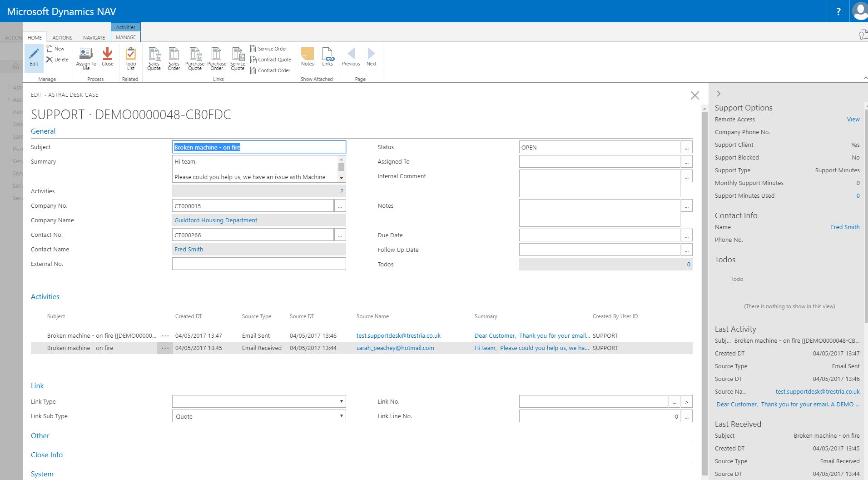Click Contract Quote in ribbon
868x480 pixels.
pos(270,60)
